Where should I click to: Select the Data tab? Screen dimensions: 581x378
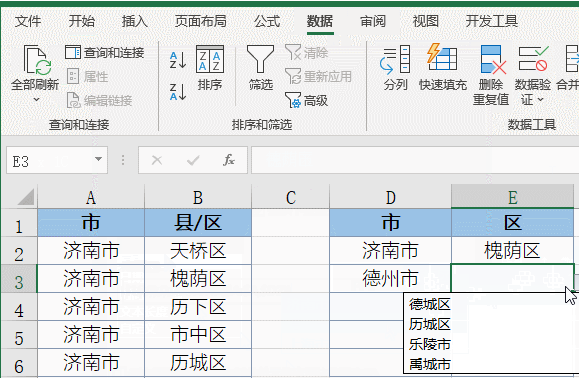(x=320, y=21)
